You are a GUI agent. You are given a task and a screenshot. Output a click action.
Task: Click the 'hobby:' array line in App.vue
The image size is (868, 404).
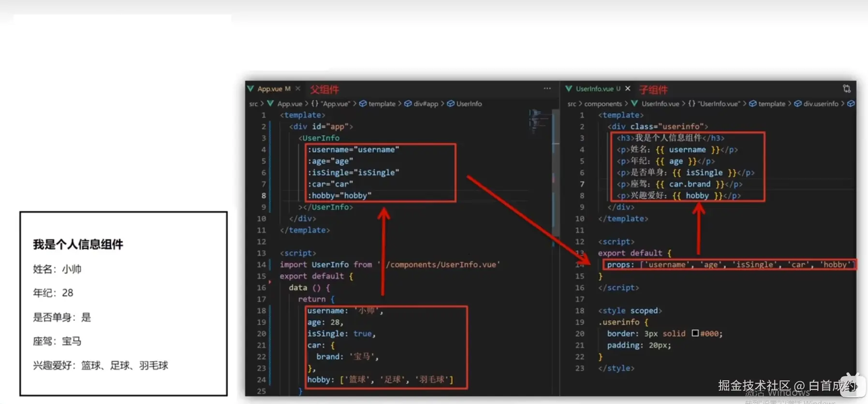(x=381, y=380)
